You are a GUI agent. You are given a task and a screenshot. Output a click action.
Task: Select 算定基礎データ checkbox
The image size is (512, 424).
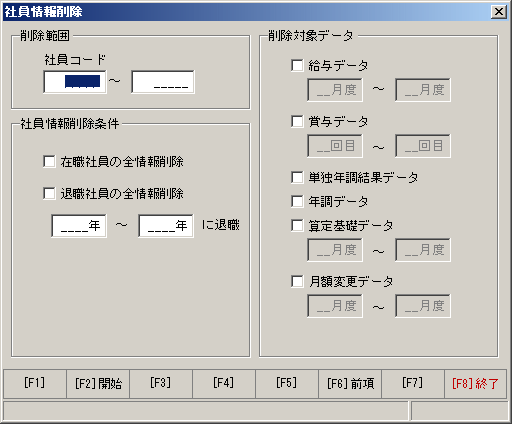(x=297, y=225)
